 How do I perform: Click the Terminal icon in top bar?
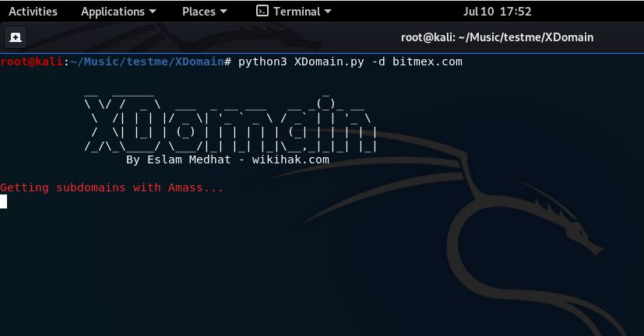pos(262,11)
